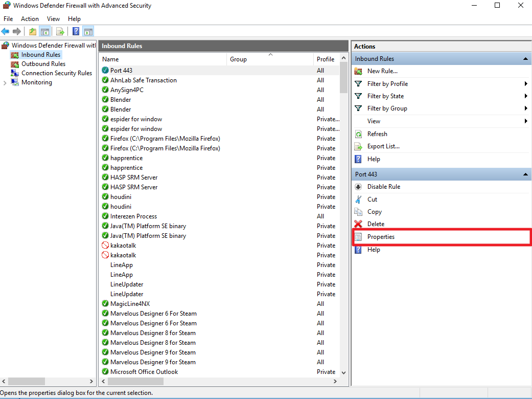The height and width of the screenshot is (399, 532).
Task: Click the Delete action label
Action: pyautogui.click(x=376, y=224)
